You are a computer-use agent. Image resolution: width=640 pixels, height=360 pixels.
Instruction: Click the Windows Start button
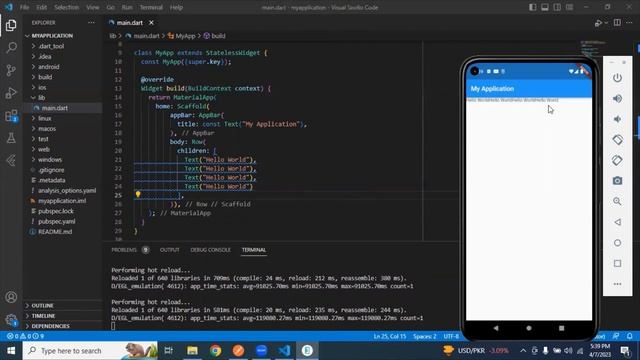11,351
